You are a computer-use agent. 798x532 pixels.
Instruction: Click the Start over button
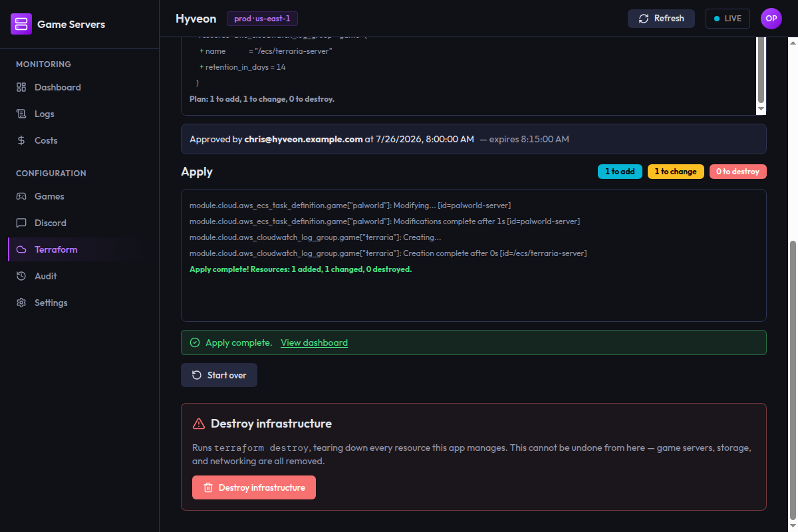coord(219,375)
